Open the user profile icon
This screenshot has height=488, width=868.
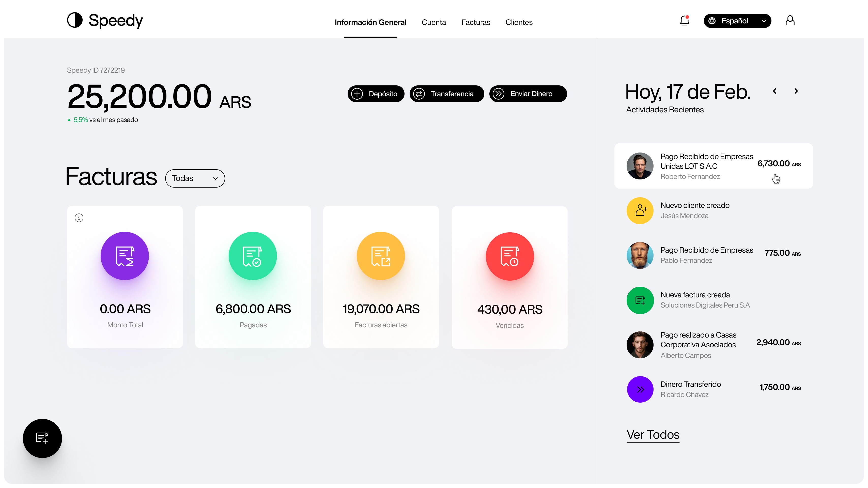tap(790, 21)
